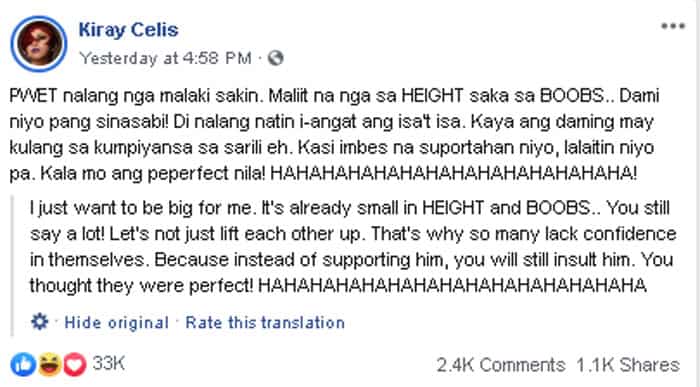
Task: Click the blue Like reaction icon
Action: coord(23,364)
